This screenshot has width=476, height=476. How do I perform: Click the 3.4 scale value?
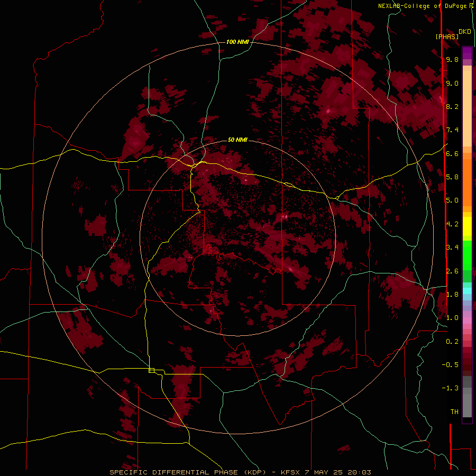click(x=452, y=247)
